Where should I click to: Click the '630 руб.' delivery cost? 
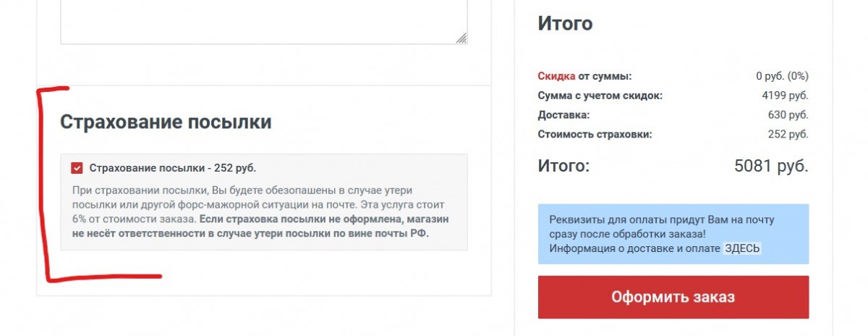(x=788, y=114)
